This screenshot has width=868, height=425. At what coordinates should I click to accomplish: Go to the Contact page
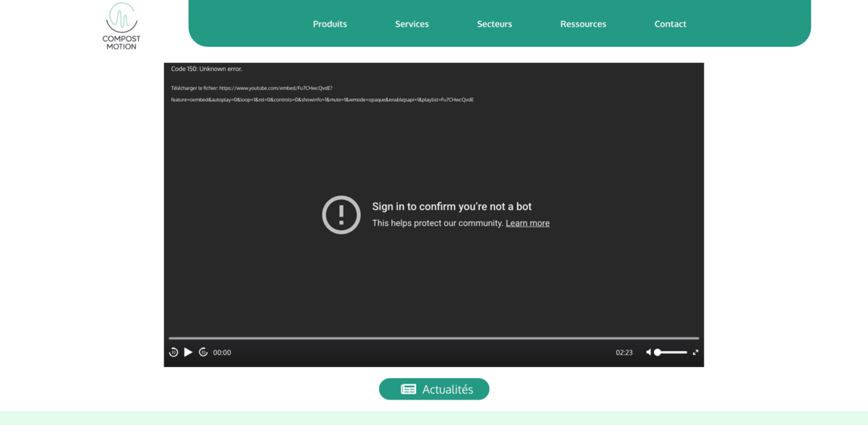670,24
